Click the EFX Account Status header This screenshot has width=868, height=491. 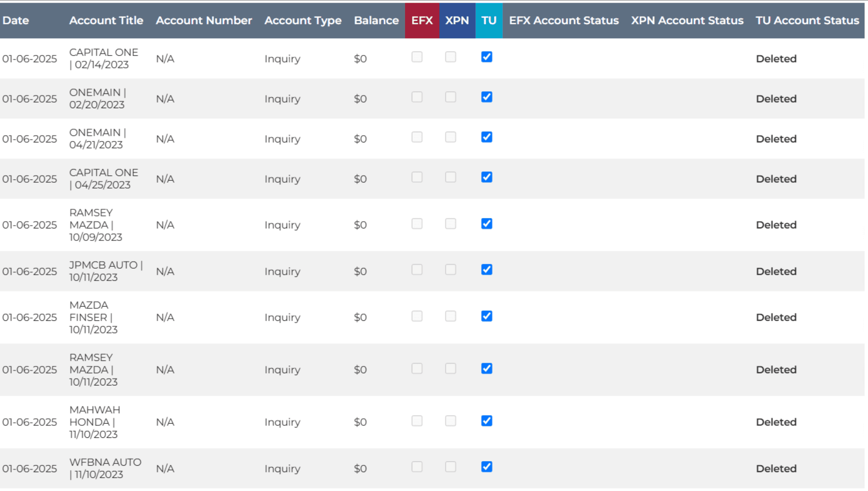[564, 20]
